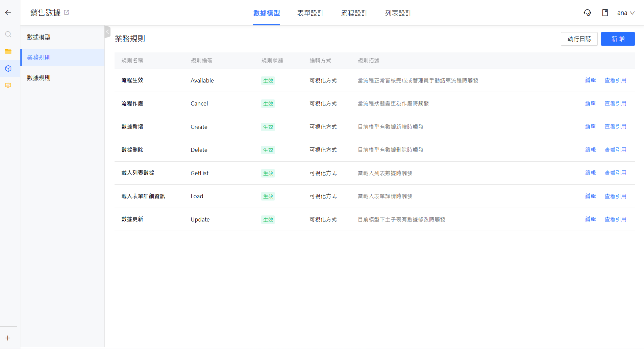Switch to 列表設計 tab

(398, 13)
